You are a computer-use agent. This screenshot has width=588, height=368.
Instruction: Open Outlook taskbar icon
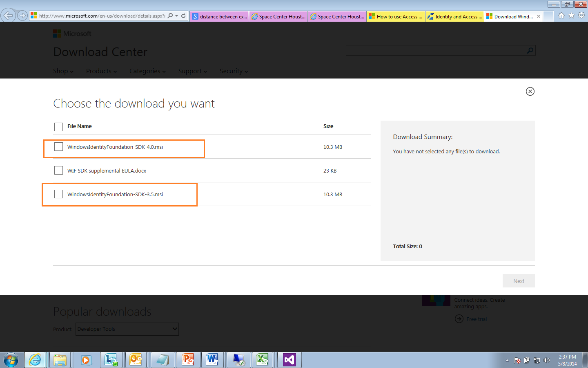coord(136,360)
